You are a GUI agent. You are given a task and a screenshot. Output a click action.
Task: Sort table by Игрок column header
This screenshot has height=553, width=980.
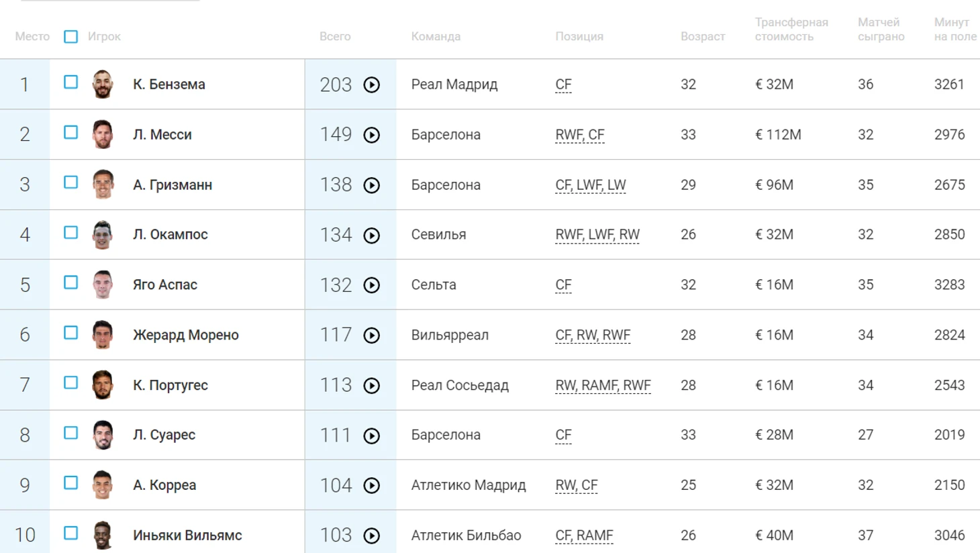coord(104,36)
